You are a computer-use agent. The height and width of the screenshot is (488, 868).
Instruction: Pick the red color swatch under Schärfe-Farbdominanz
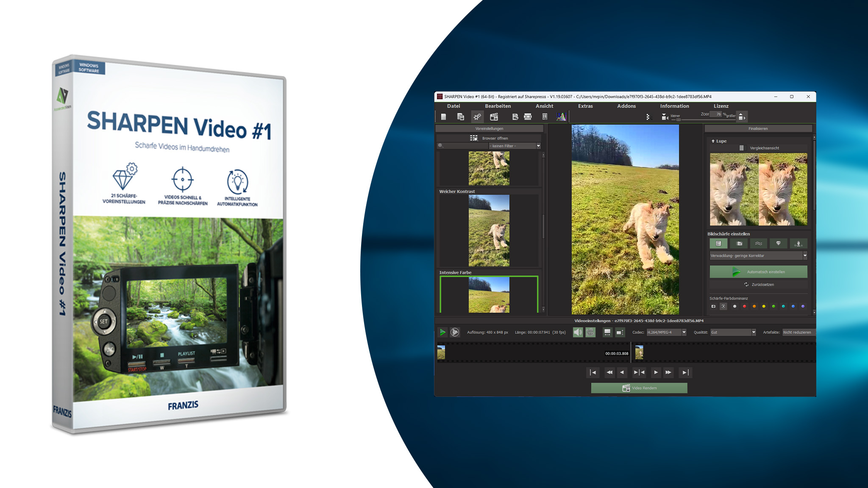coord(744,306)
